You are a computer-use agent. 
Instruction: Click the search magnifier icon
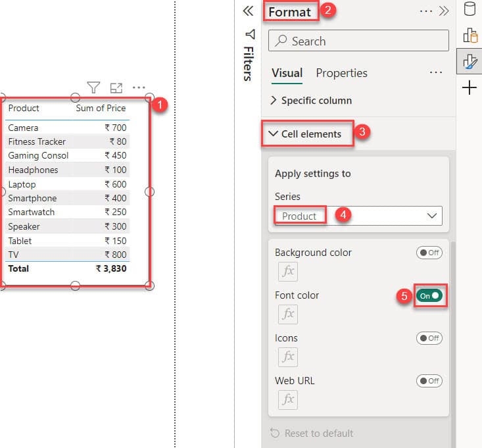tap(281, 41)
